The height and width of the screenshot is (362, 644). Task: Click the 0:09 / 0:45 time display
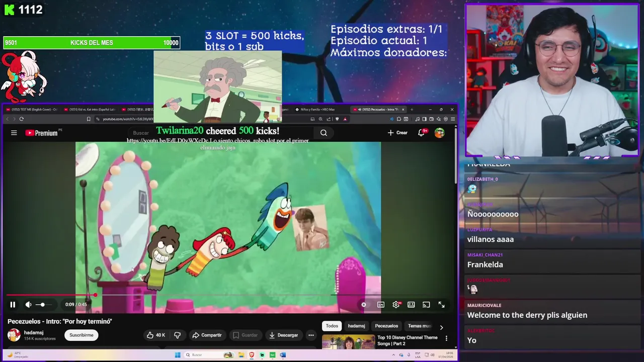(x=76, y=304)
